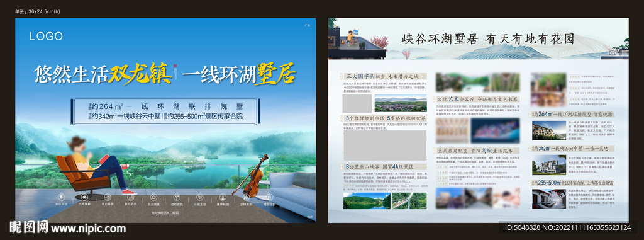Click the shopping cart icon above 小镇生活
644x240 pixels.
tap(199, 197)
